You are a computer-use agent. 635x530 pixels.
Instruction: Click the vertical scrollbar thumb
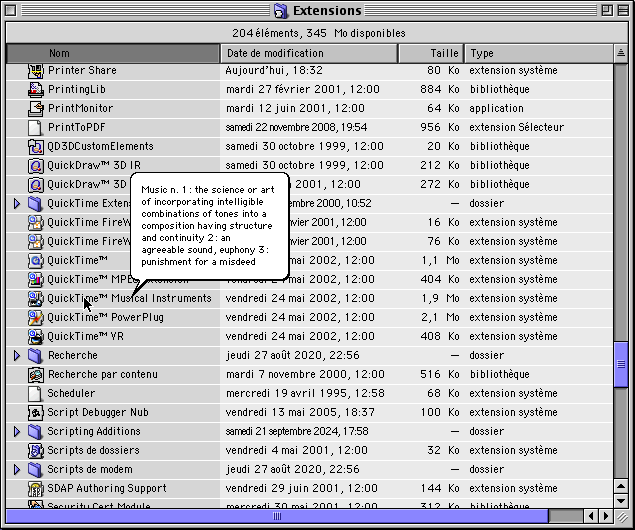coord(621,365)
